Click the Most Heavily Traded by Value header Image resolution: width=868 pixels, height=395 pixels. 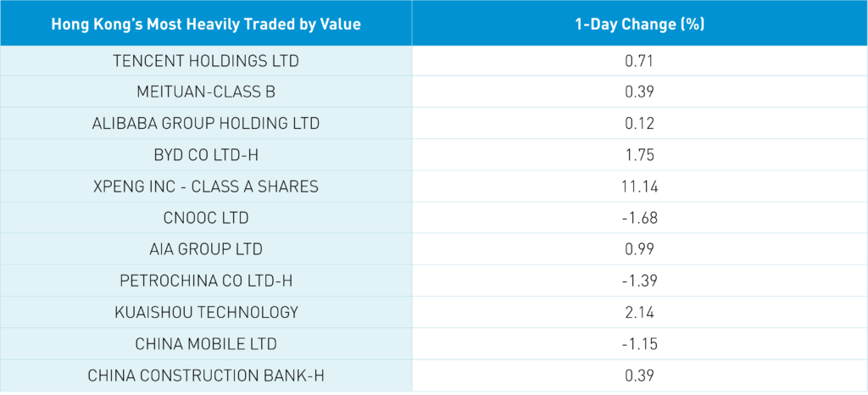206,24
